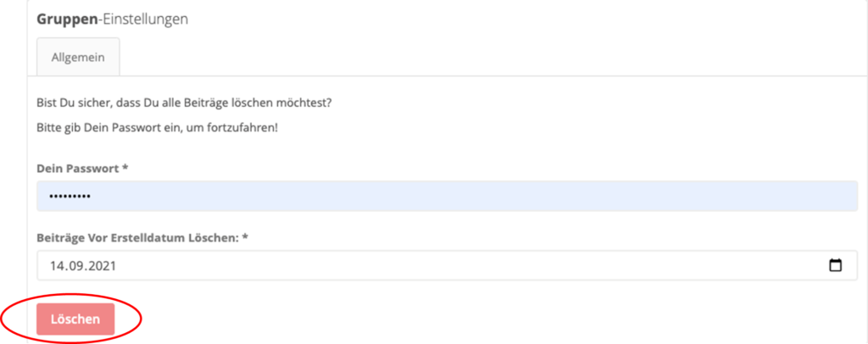Click the asterisk after Erstelldatum Löschen label

[246, 236]
